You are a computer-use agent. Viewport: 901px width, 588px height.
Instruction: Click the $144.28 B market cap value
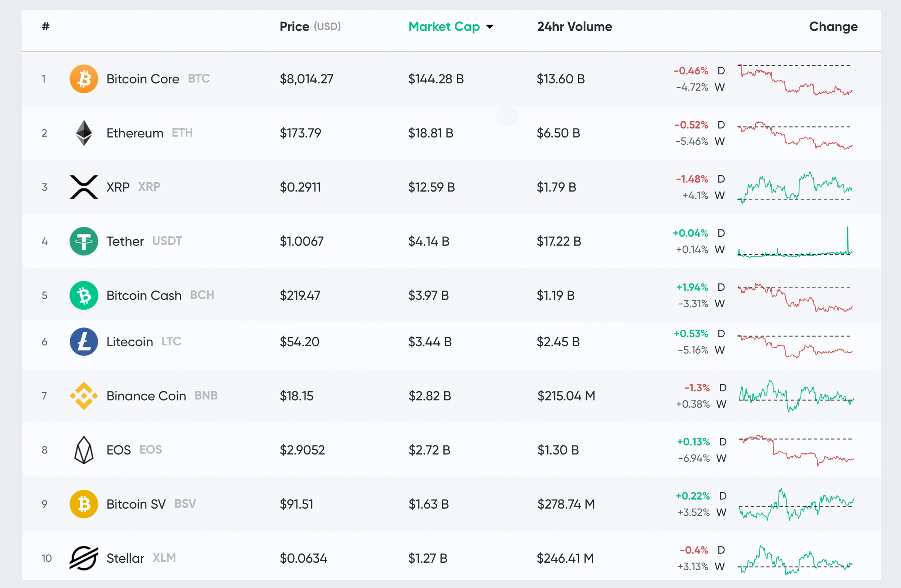[x=436, y=79]
